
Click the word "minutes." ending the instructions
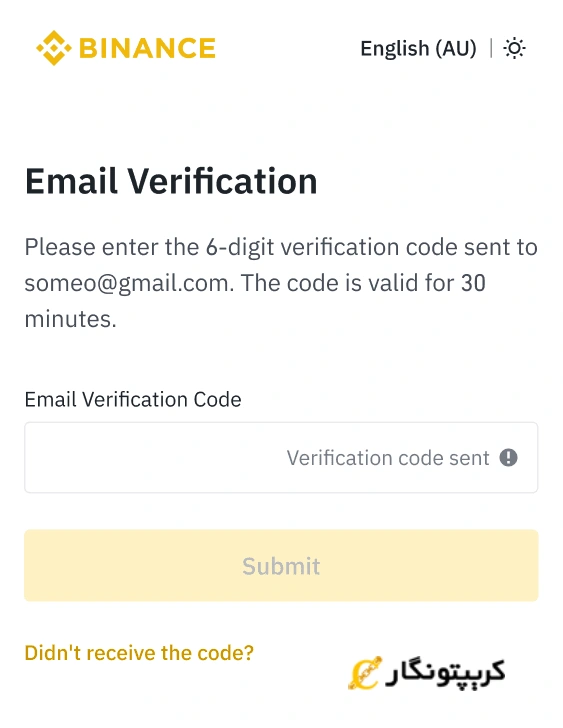pos(71,319)
